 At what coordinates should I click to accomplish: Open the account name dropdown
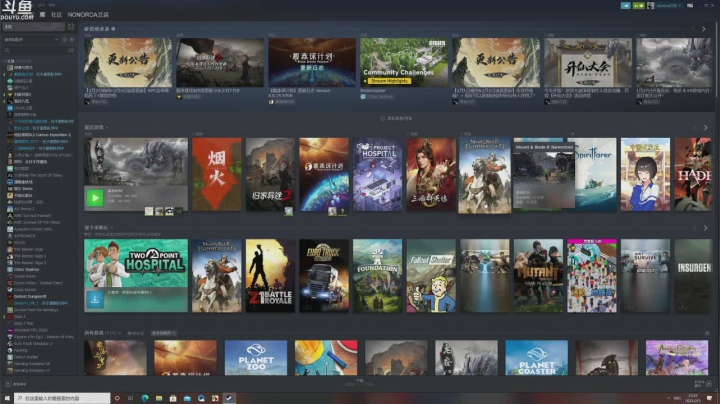669,6
